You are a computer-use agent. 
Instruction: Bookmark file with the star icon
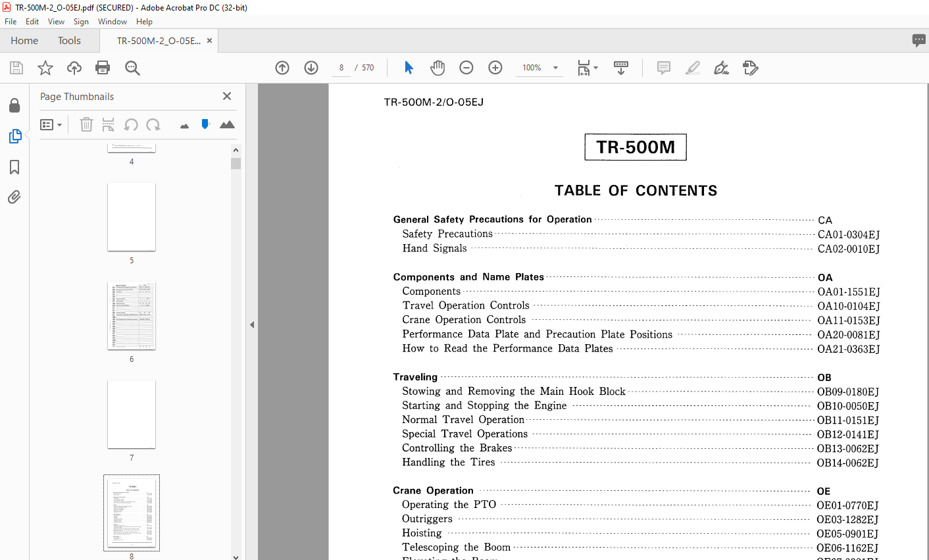click(45, 68)
